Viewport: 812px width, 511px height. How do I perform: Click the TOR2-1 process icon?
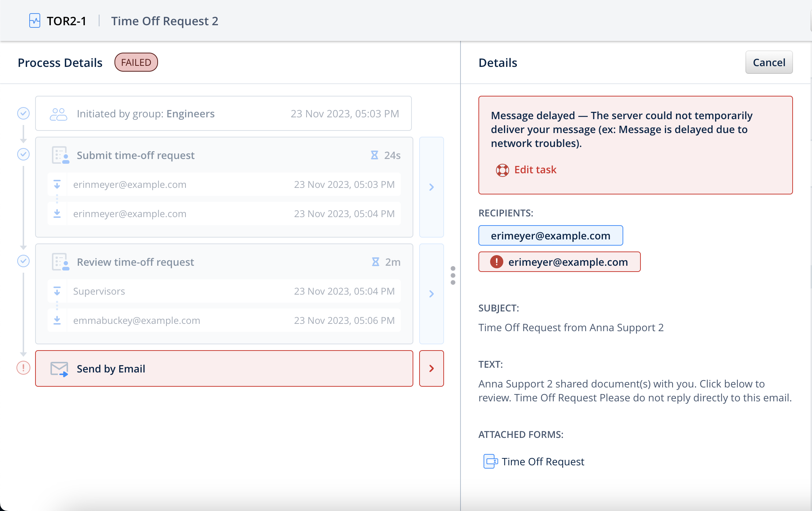pos(35,21)
